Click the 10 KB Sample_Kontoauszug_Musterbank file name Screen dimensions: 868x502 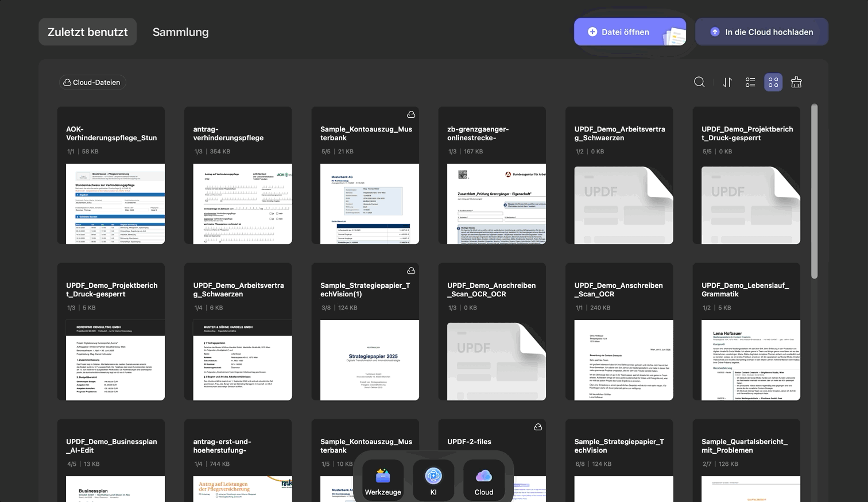point(366,446)
